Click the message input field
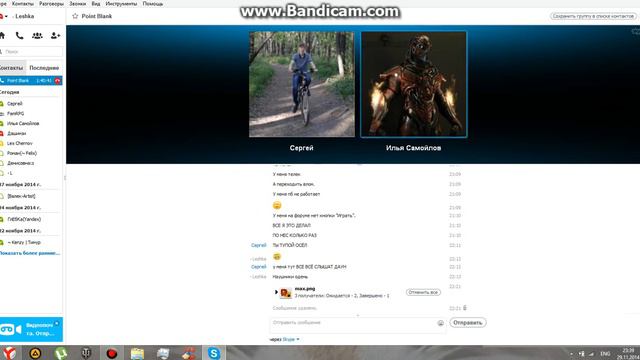 coord(353,325)
